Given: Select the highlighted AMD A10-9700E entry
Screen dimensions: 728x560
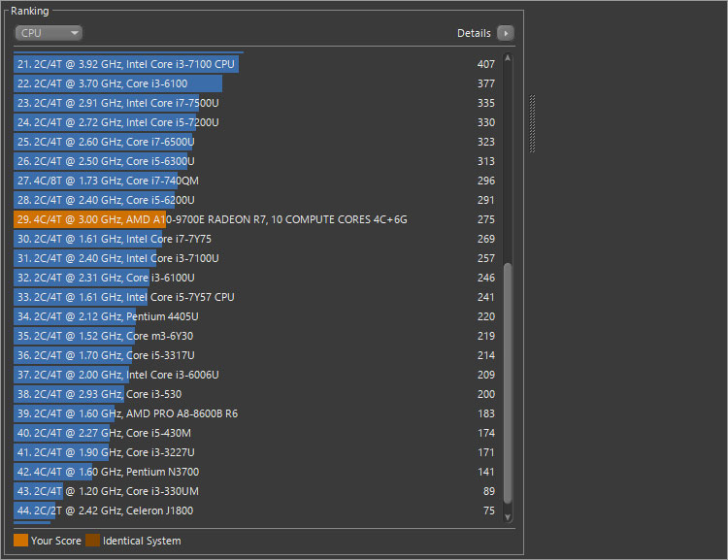Looking at the screenshot, I should pos(212,219).
